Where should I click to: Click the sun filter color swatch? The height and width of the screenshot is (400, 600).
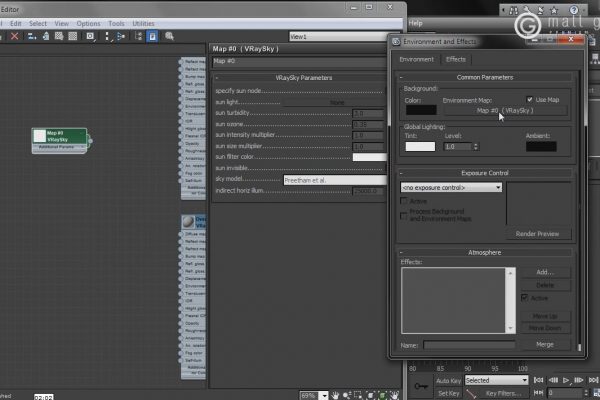[x=370, y=157]
